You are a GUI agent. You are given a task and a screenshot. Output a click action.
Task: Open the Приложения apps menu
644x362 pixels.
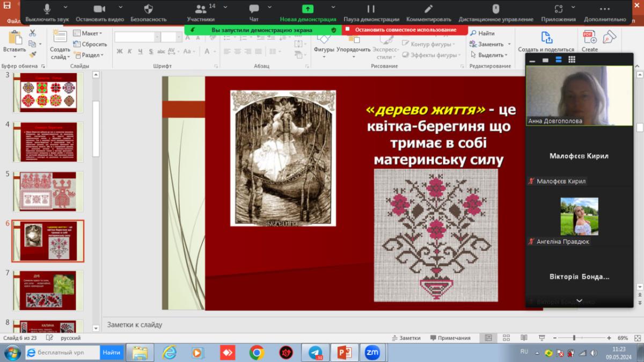558,9
